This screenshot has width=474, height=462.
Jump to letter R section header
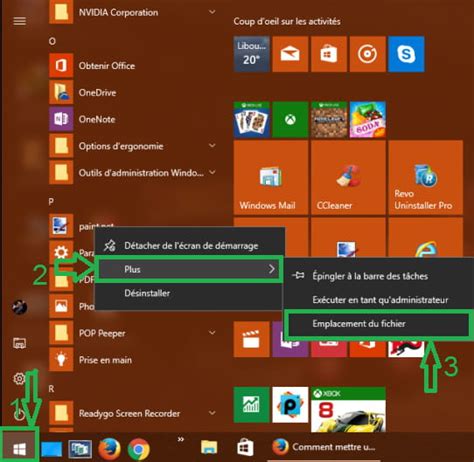51,389
